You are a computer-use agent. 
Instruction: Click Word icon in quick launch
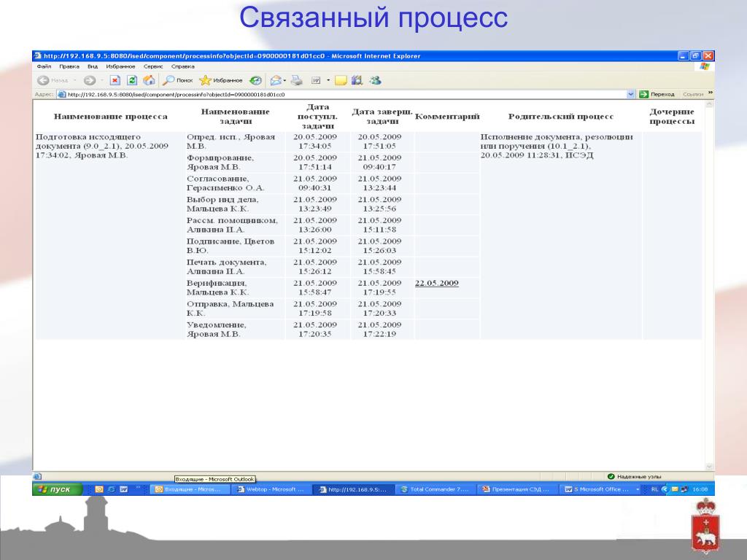coord(124,489)
